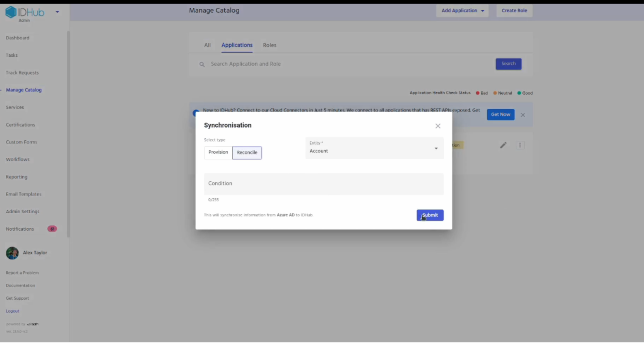Switch to the Roles tab
This screenshot has width=644, height=343.
coord(269,45)
